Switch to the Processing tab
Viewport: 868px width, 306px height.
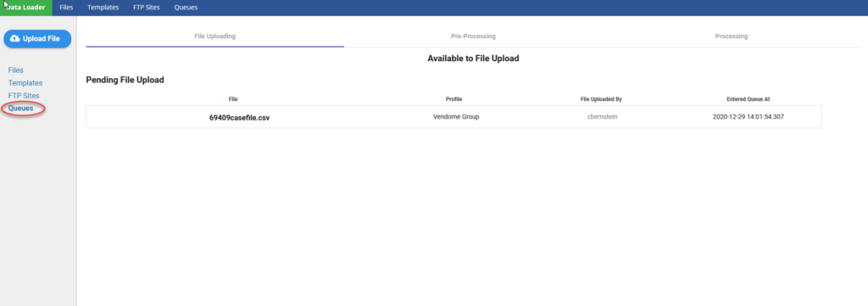click(x=732, y=36)
